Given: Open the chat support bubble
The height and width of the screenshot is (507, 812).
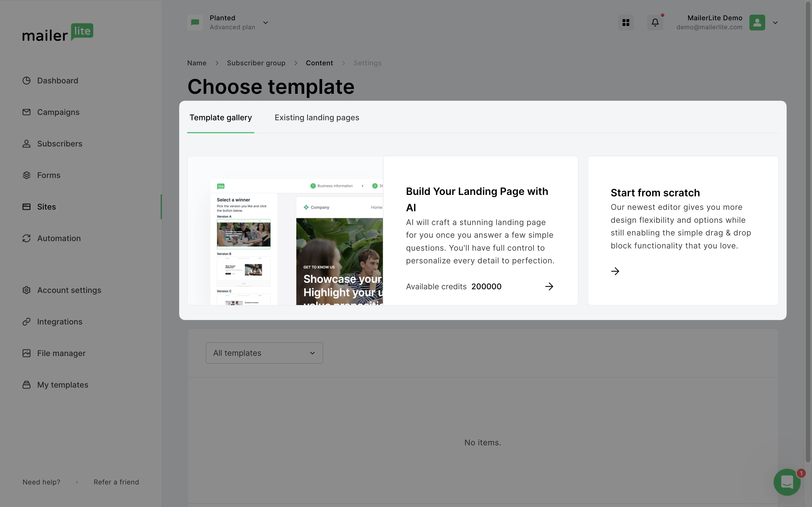Looking at the screenshot, I should point(787,482).
